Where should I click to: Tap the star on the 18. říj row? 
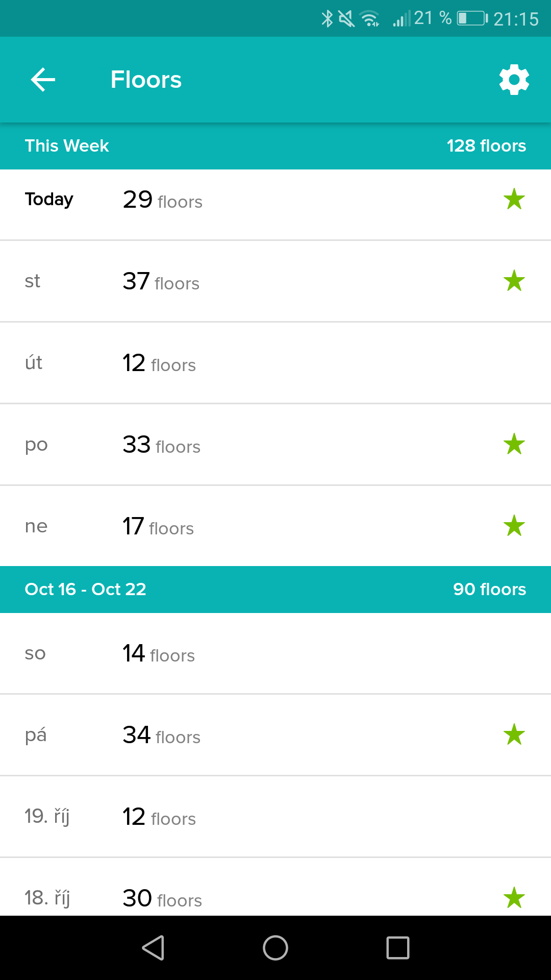pos(514,898)
